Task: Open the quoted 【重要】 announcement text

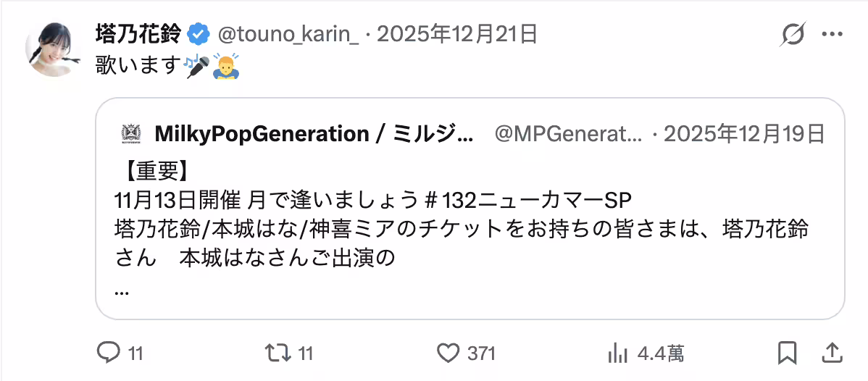Action: [152, 172]
